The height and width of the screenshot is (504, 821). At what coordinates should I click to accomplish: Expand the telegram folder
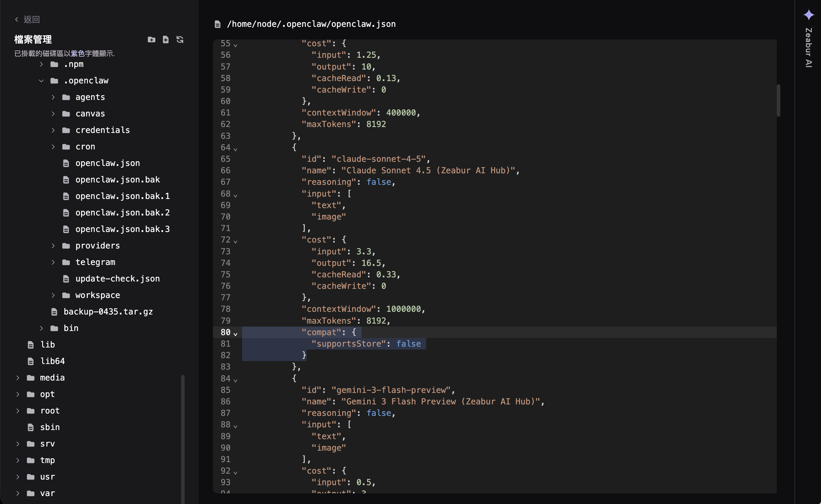53,262
